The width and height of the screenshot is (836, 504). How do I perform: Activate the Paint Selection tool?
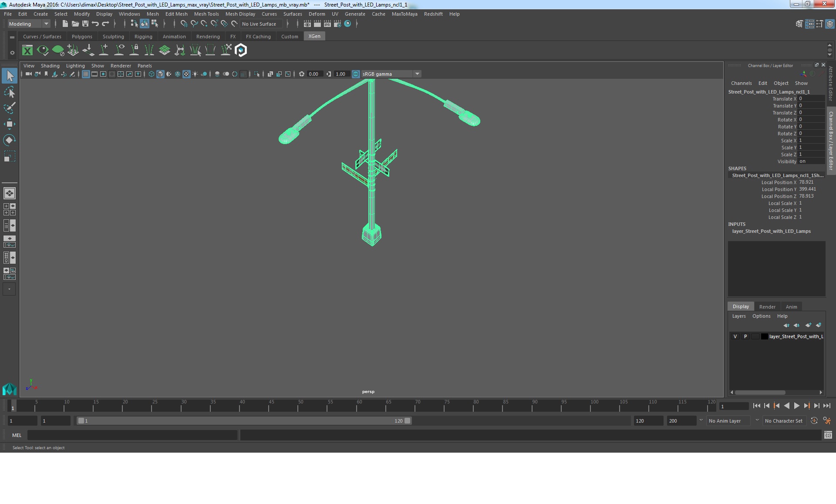pyautogui.click(x=9, y=108)
